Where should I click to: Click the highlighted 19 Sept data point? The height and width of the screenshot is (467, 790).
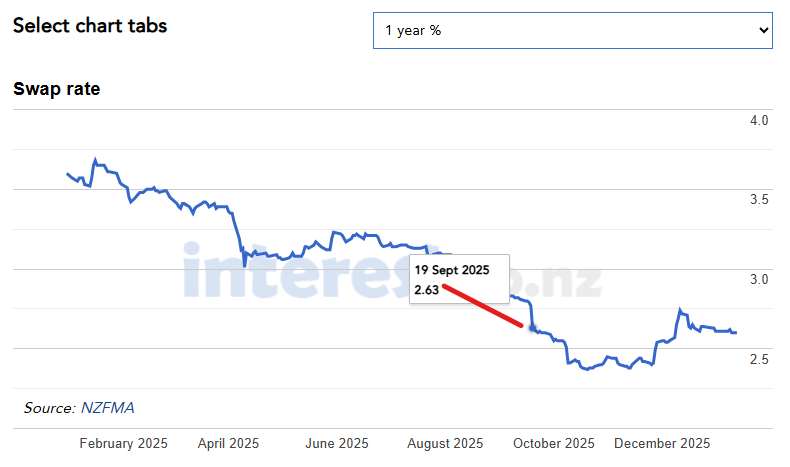[x=533, y=329]
